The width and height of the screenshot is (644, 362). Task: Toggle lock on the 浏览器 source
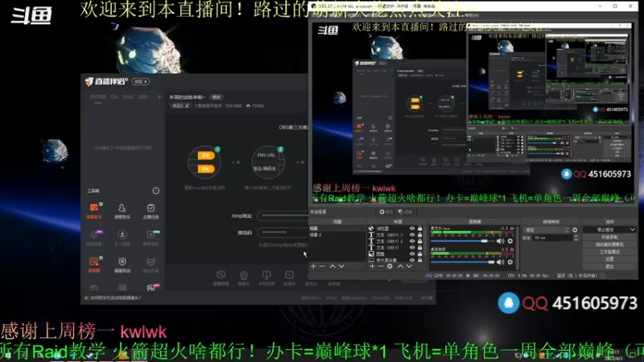click(x=419, y=228)
